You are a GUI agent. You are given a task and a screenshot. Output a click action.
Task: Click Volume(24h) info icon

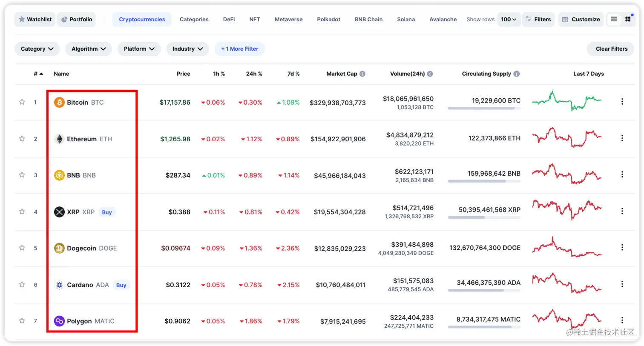430,74
